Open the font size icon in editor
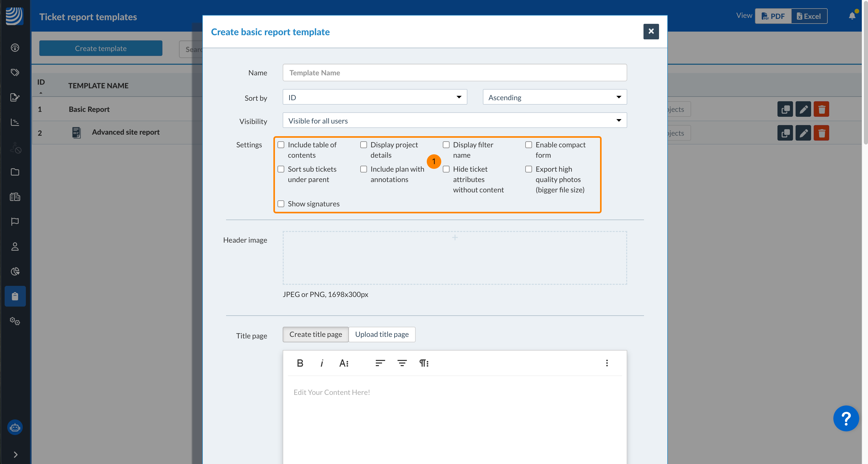 (344, 363)
